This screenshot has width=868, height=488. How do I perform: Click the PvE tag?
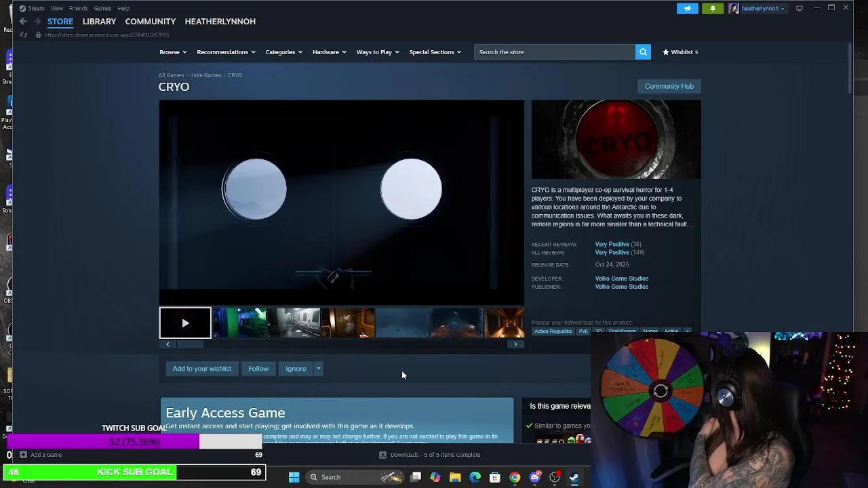[x=583, y=331]
